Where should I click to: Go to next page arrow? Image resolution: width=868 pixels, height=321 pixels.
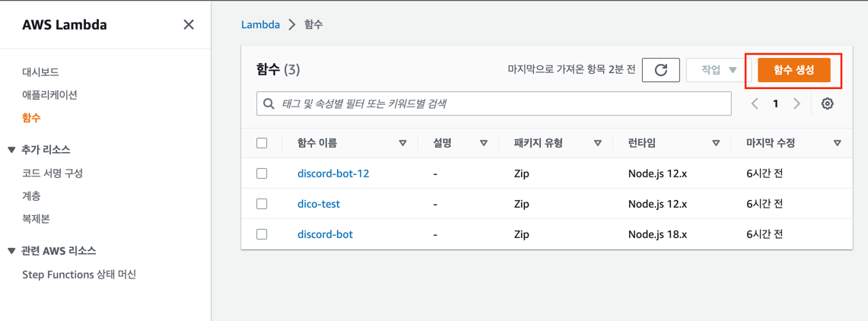pos(796,103)
